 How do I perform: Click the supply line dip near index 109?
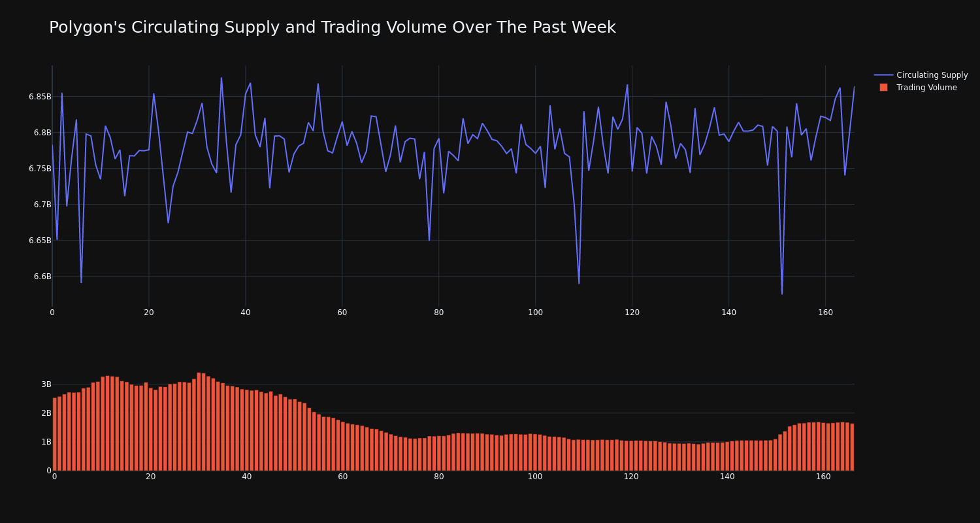click(x=579, y=283)
